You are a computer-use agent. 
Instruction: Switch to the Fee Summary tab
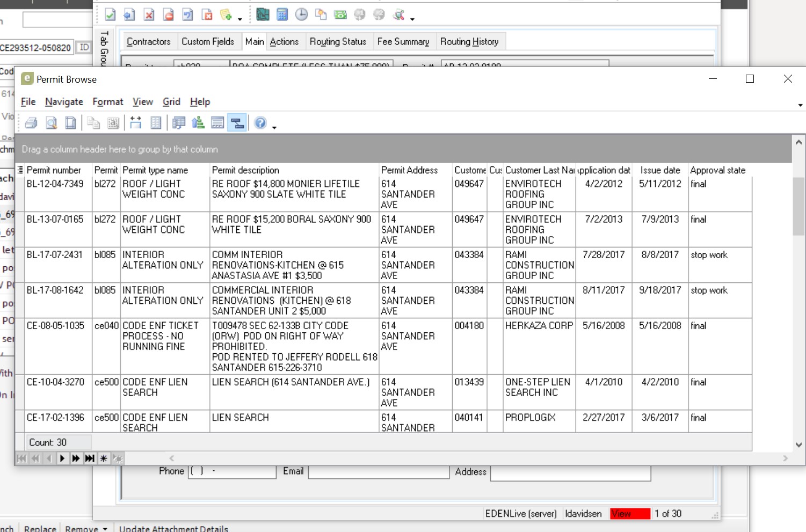click(x=403, y=41)
